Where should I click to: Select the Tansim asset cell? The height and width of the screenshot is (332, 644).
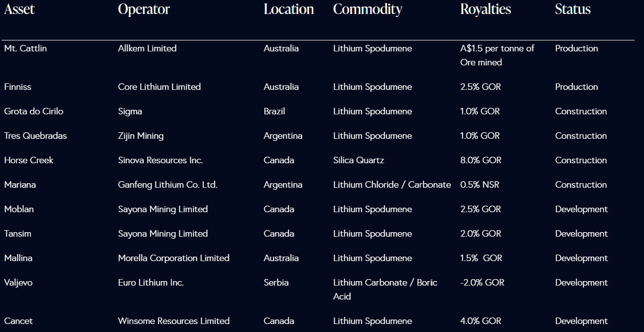click(x=18, y=234)
